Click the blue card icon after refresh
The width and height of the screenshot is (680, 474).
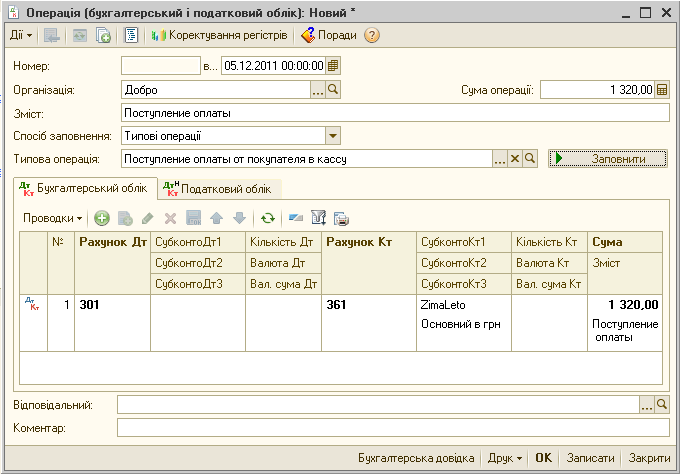(x=296, y=218)
